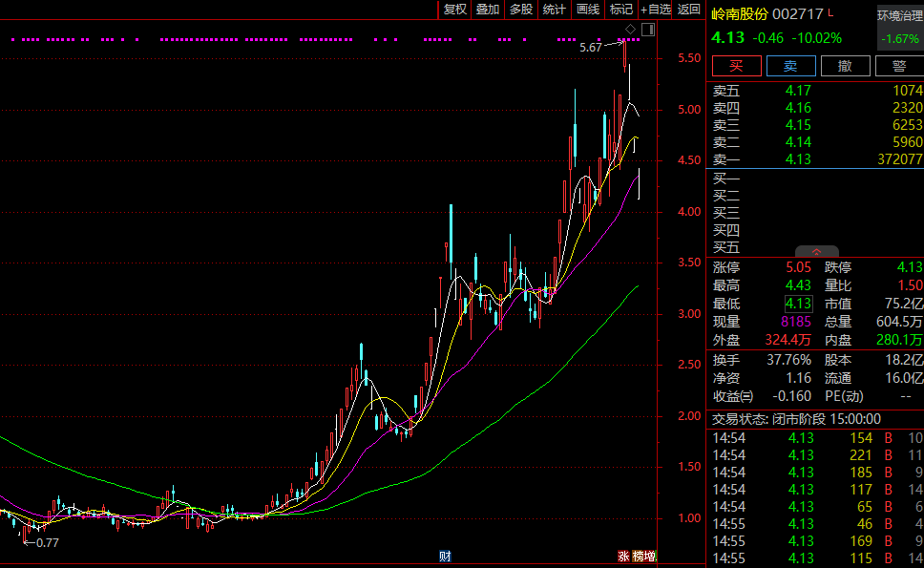The width and height of the screenshot is (924, 568).
Task: Select the 多股 multi-stock view
Action: coord(520,10)
